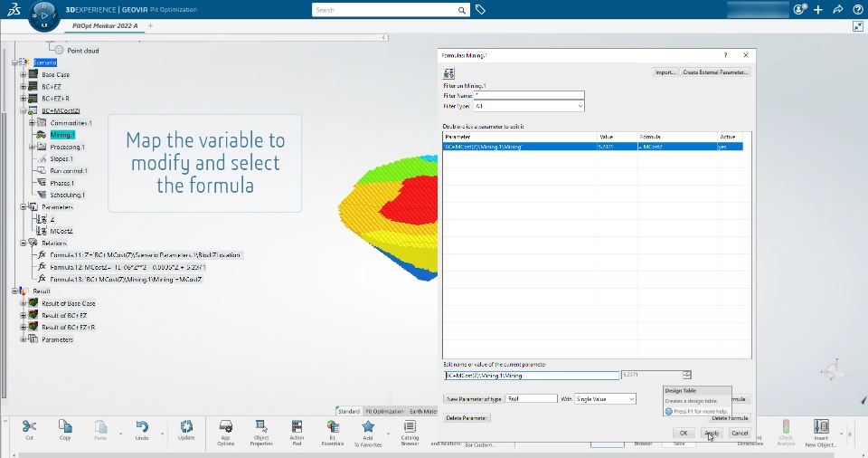Click the Delete Parameter button
Viewport: 868px width, 458px height.
tap(467, 418)
